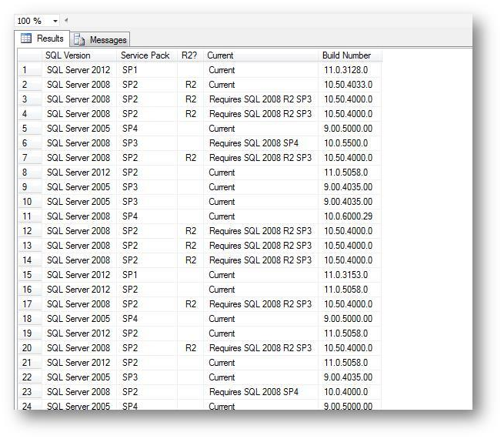This screenshot has width=504, height=439.
Task: Click SQL Server 2008 in row 14
Action: [x=78, y=260]
